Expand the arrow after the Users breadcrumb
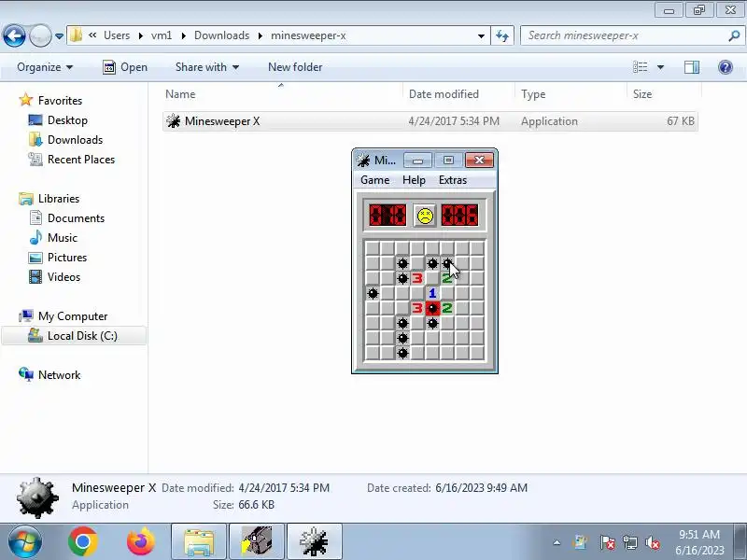747x560 pixels. [x=141, y=35]
